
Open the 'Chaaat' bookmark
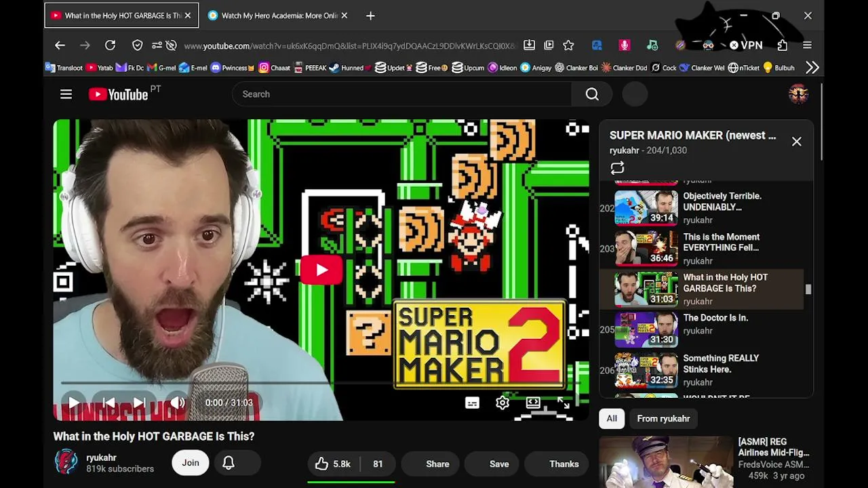click(x=275, y=68)
